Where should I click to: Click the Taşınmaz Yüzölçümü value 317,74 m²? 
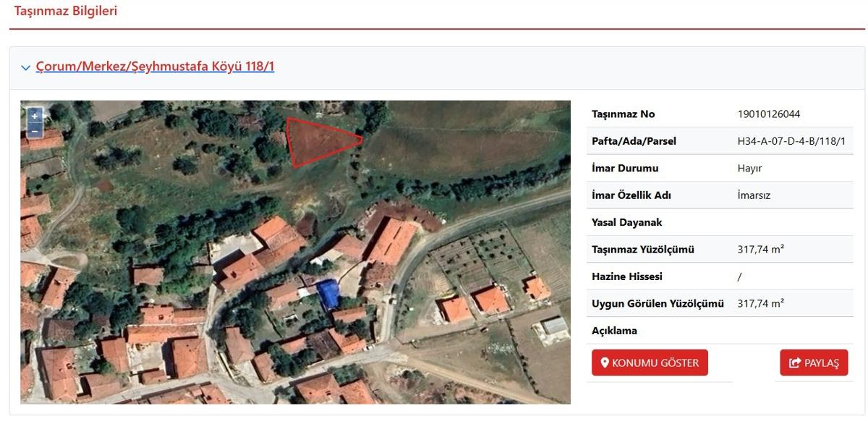760,250
